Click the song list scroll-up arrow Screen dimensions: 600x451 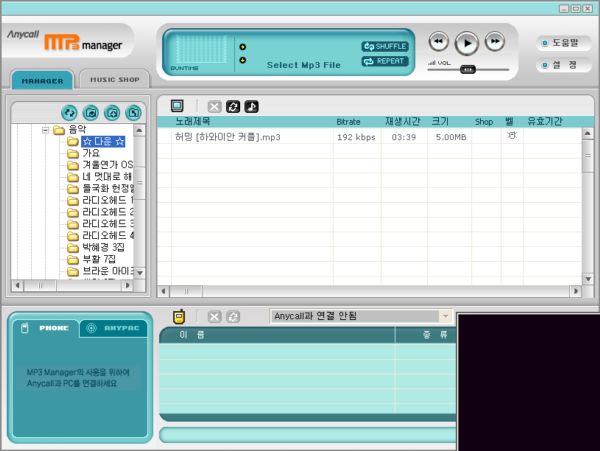588,133
